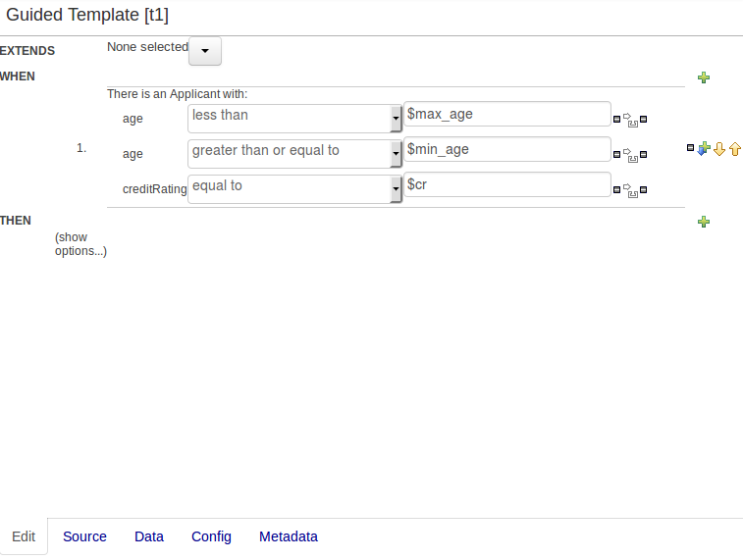Image resolution: width=743 pixels, height=560 pixels.
Task: Click the black minus icon beside the blue-arrow plus
Action: 691,148
